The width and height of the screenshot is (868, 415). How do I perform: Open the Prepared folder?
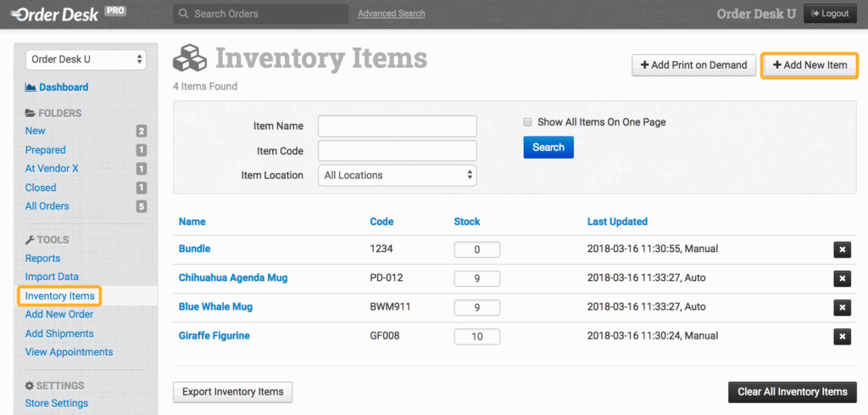[46, 150]
